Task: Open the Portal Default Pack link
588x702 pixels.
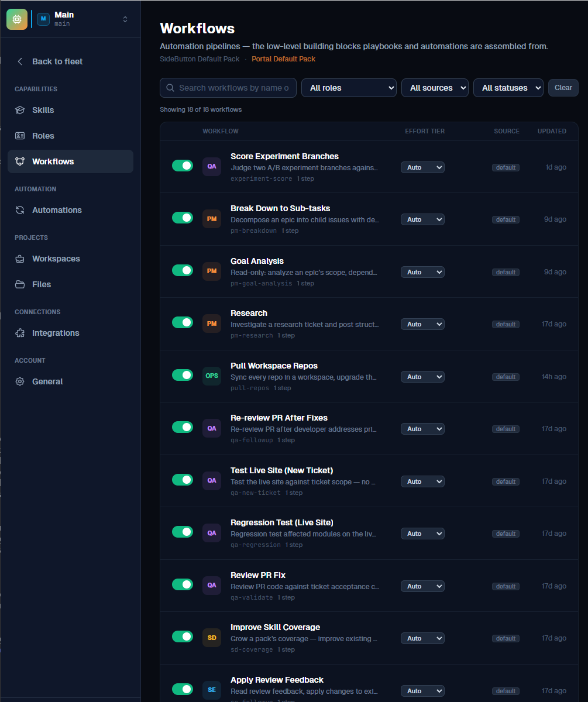Action: 284,59
